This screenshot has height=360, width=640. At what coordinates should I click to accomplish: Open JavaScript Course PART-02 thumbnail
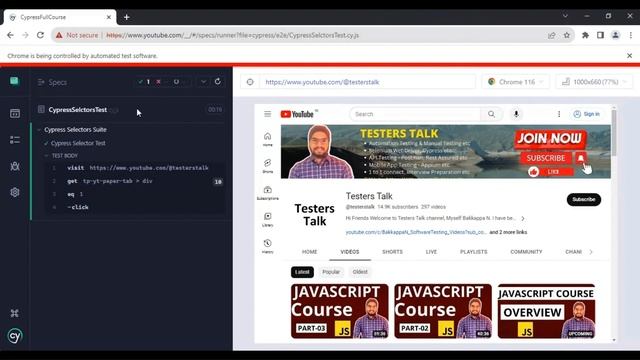[443, 311]
